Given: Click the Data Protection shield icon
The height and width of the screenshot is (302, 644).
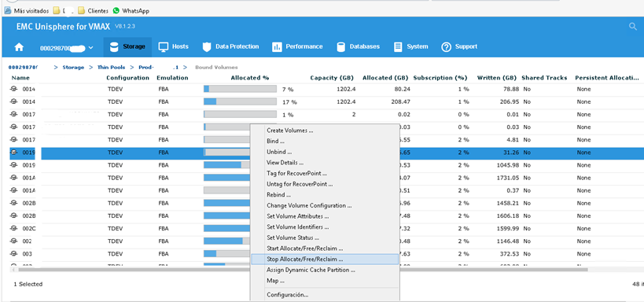Looking at the screenshot, I should click(207, 47).
